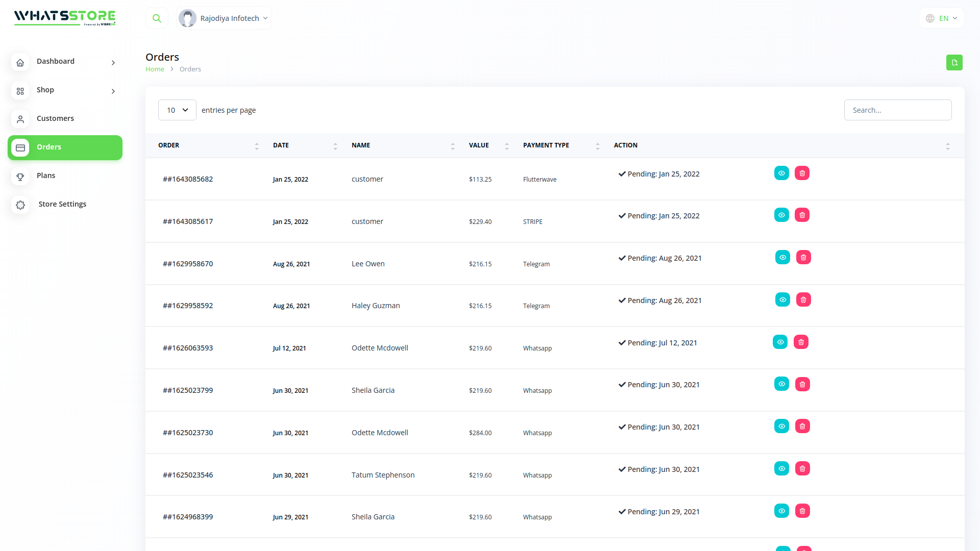Click the search magnifier icon in header

coord(157,18)
